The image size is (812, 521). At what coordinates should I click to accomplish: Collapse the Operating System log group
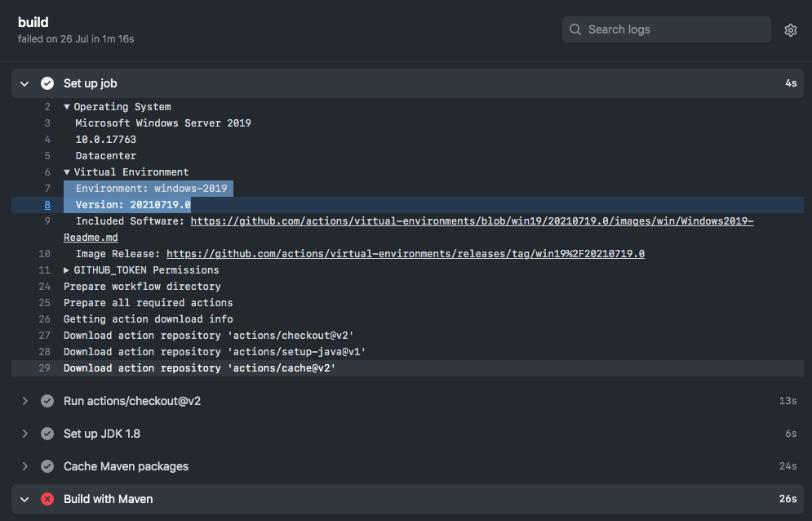67,107
